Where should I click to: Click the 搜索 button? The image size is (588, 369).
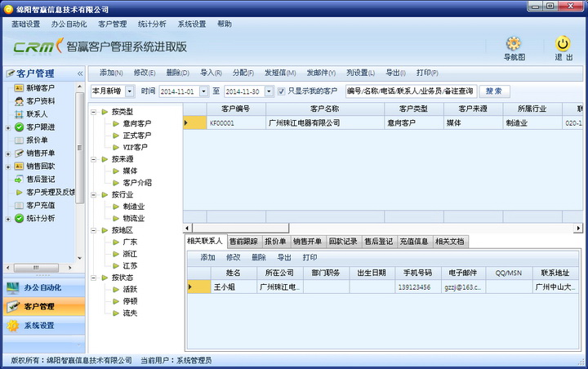[494, 91]
